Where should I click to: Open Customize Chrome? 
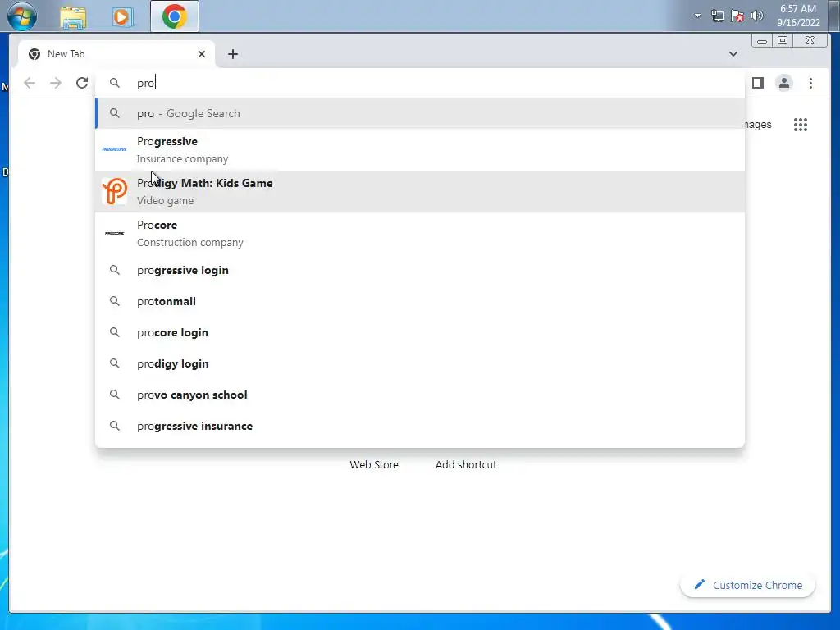click(x=748, y=585)
